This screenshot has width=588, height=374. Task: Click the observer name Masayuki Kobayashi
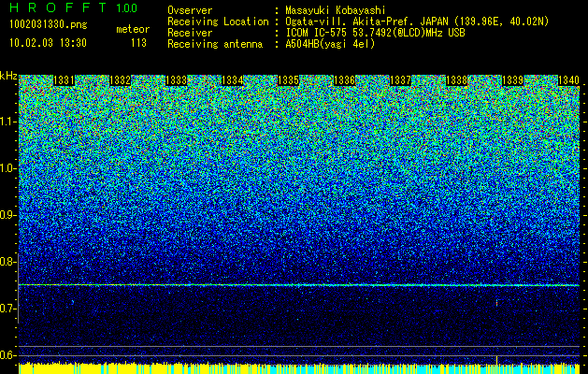336,11
